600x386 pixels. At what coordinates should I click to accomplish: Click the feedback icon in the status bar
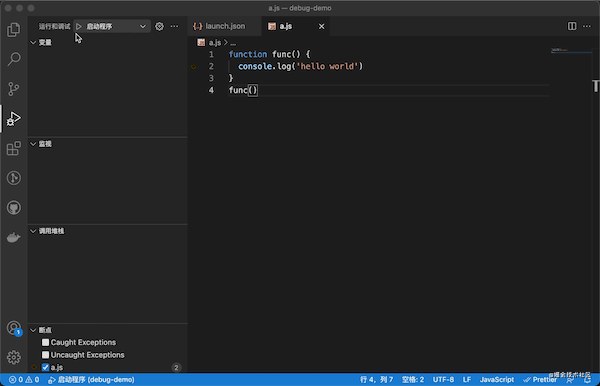pyautogui.click(x=570, y=379)
